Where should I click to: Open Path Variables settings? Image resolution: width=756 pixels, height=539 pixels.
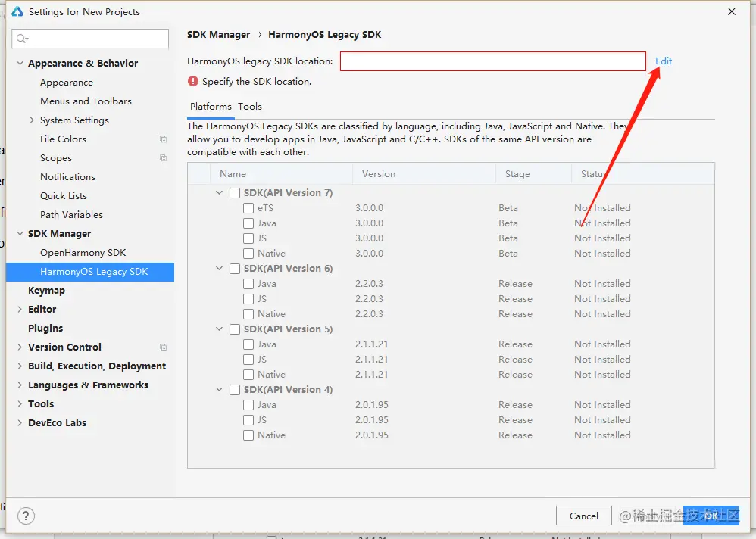click(x=71, y=215)
